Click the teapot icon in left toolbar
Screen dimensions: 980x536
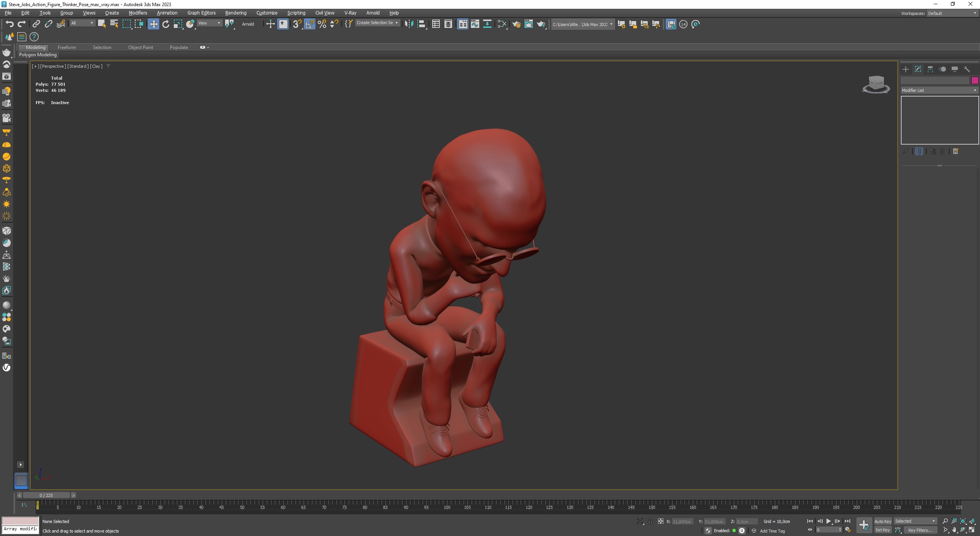point(7,52)
